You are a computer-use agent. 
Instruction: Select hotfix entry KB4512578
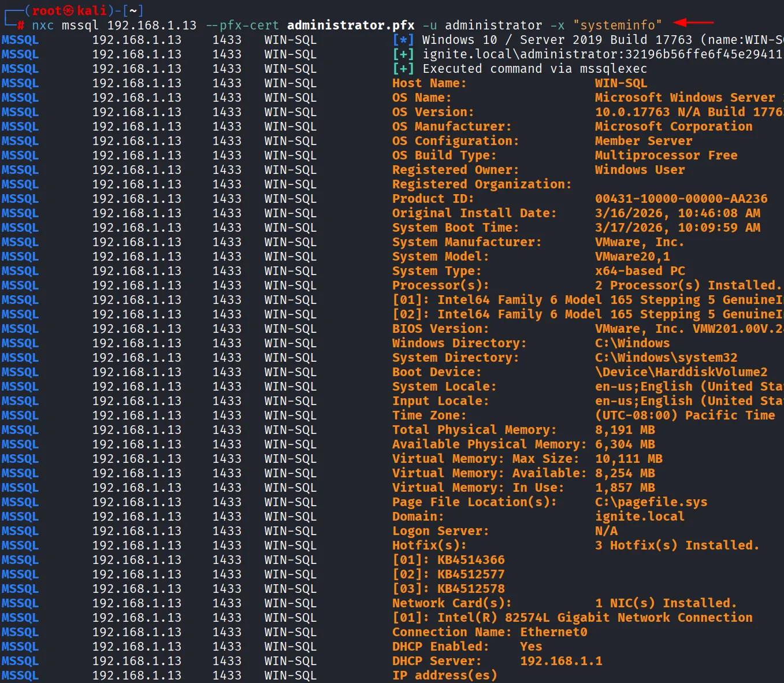coord(471,589)
